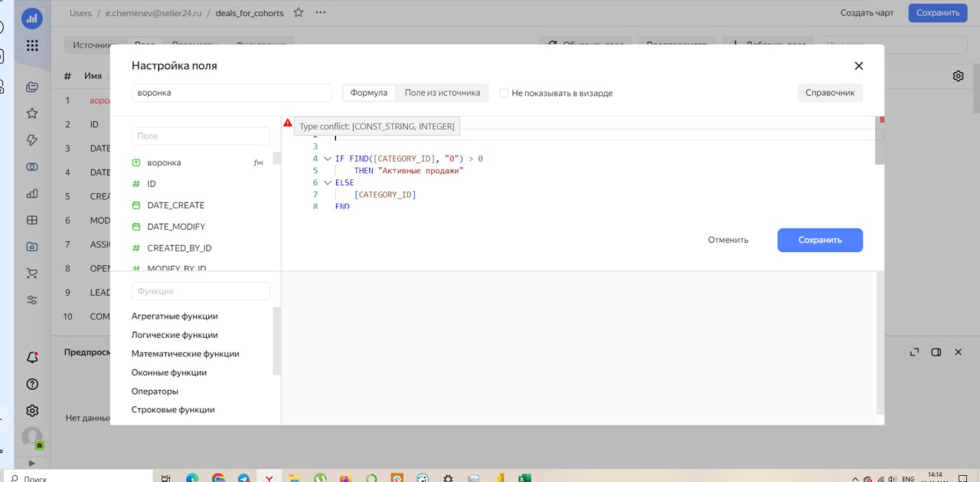Screen dimensions: 980x482
Task: Open the apps grid menu icon
Action: point(32,45)
